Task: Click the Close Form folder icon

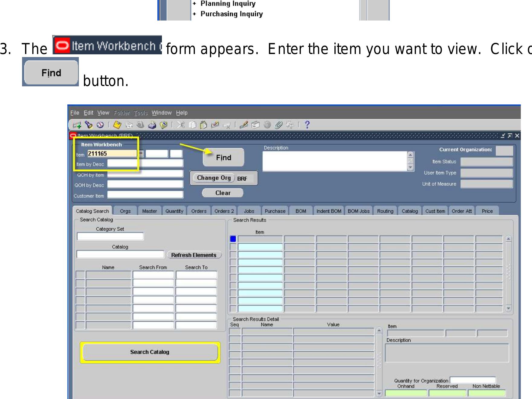Action: 163,125
